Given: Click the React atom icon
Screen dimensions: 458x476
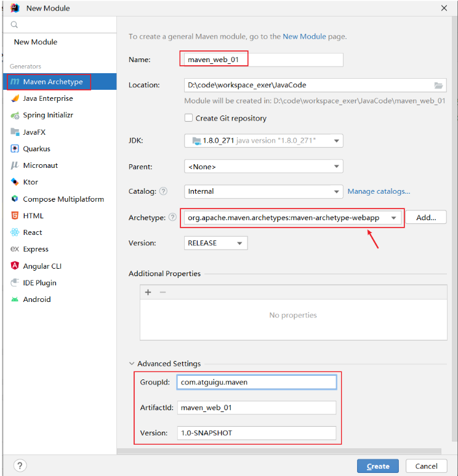Looking at the screenshot, I should coord(15,232).
